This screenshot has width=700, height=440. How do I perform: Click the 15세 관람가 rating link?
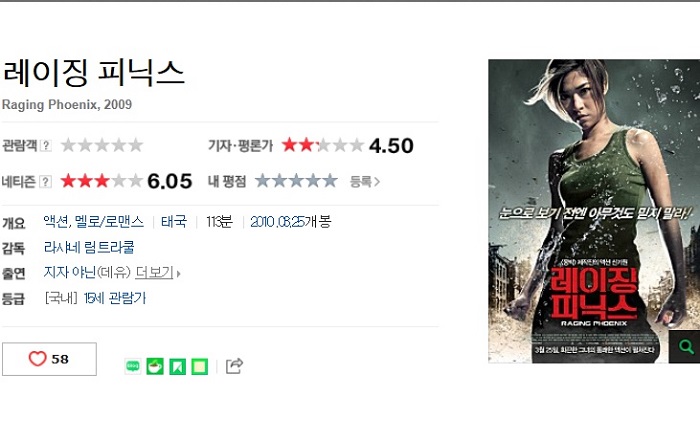click(x=115, y=298)
